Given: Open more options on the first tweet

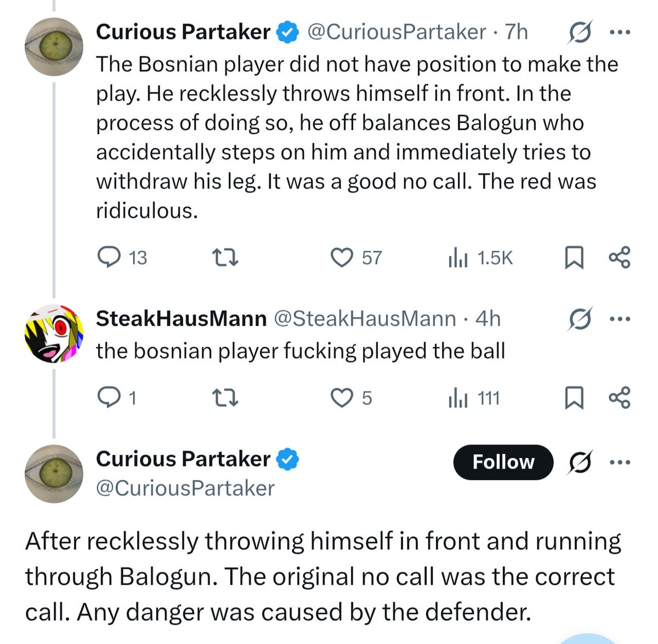Looking at the screenshot, I should coord(620,33).
